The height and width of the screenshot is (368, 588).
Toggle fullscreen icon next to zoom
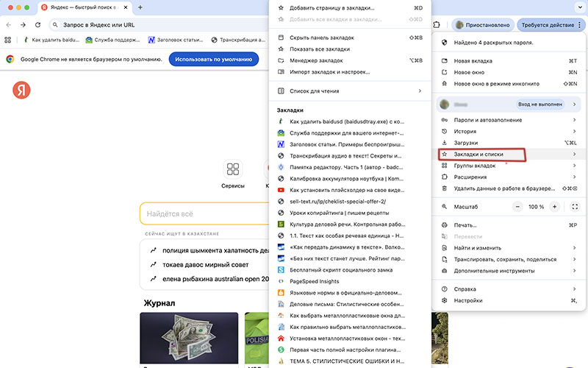pyautogui.click(x=575, y=207)
